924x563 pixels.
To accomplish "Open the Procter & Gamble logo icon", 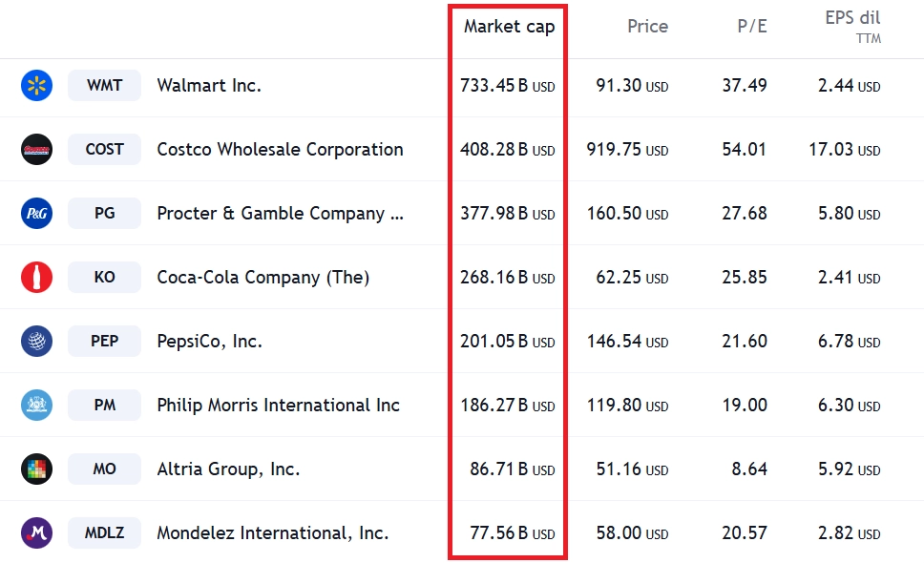I will pos(36,213).
